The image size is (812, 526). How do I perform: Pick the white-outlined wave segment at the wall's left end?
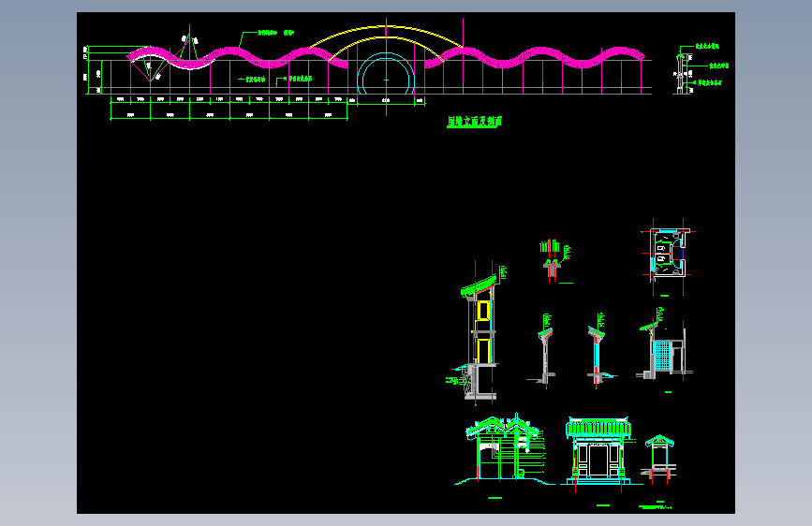170,58
